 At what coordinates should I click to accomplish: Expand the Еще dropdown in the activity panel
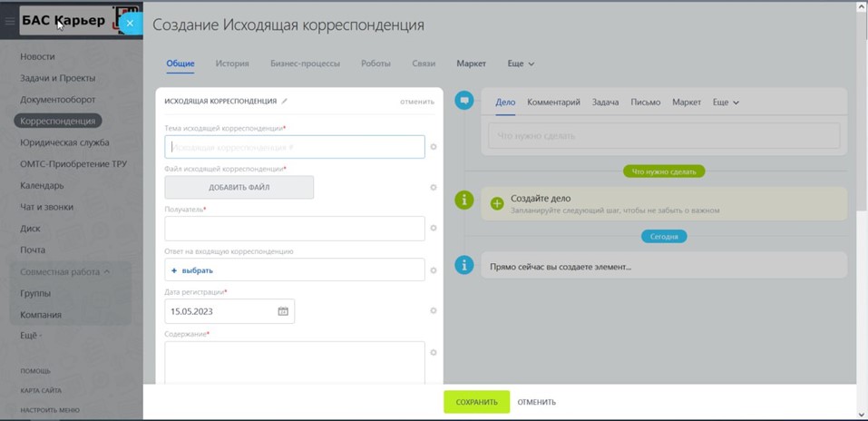726,103
